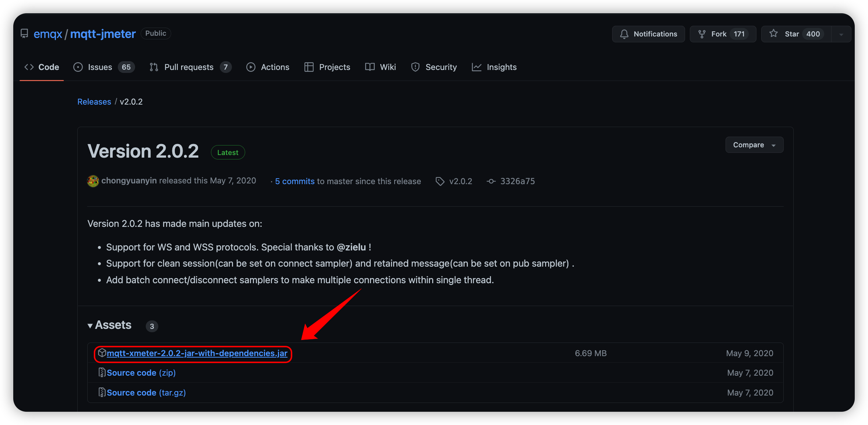
Task: Click the Public visibility badge
Action: pos(156,34)
